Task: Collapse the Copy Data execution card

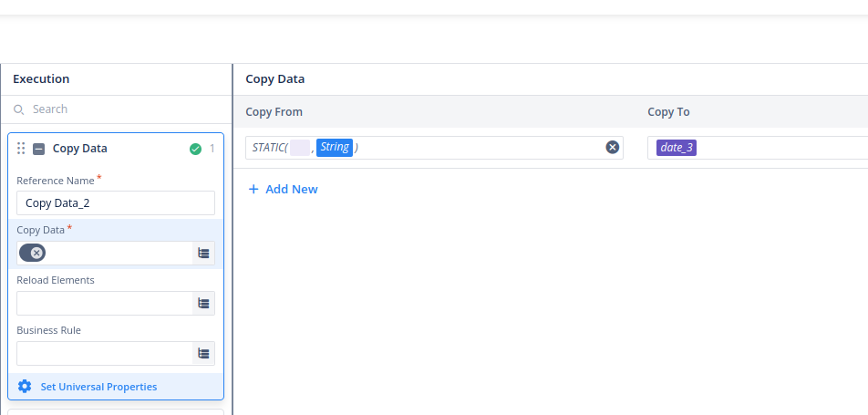Action: tap(38, 149)
